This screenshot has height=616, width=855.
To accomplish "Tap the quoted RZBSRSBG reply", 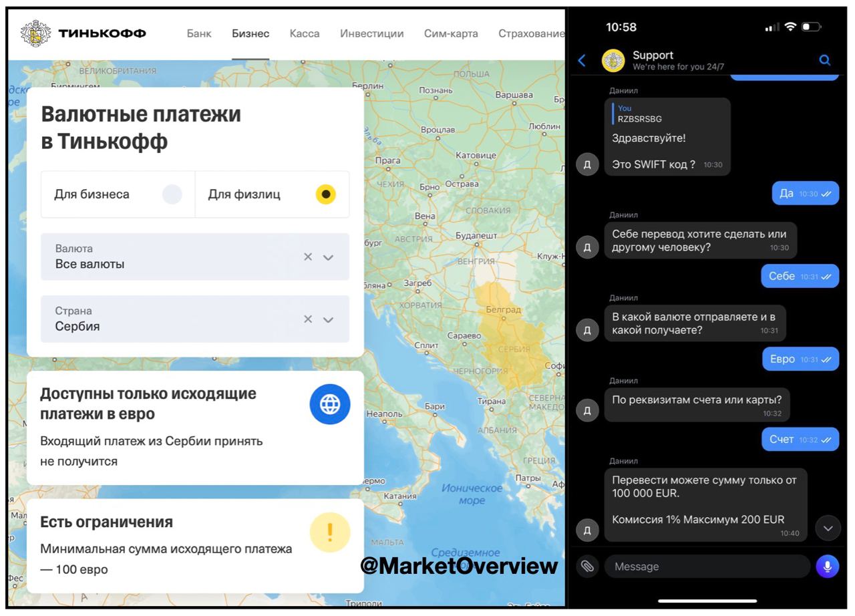I will [x=667, y=114].
